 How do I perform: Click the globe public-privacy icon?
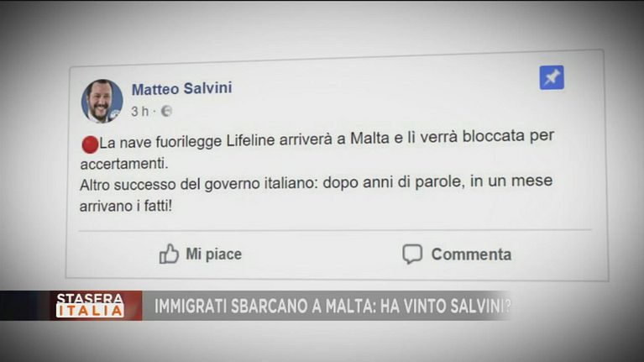pos(166,111)
